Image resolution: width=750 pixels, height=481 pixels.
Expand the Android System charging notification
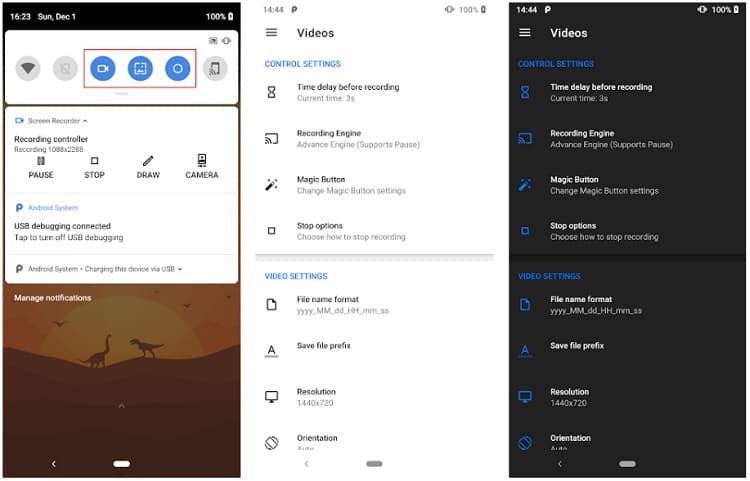(x=180, y=269)
